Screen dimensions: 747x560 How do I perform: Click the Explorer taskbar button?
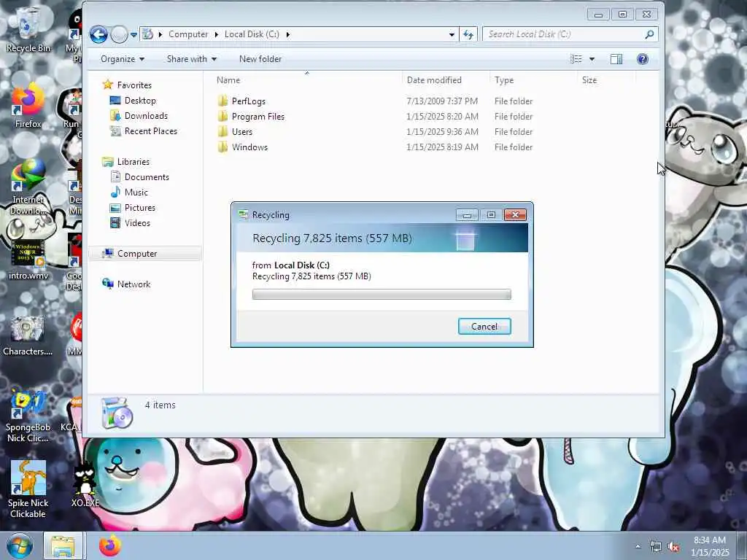(x=63, y=546)
